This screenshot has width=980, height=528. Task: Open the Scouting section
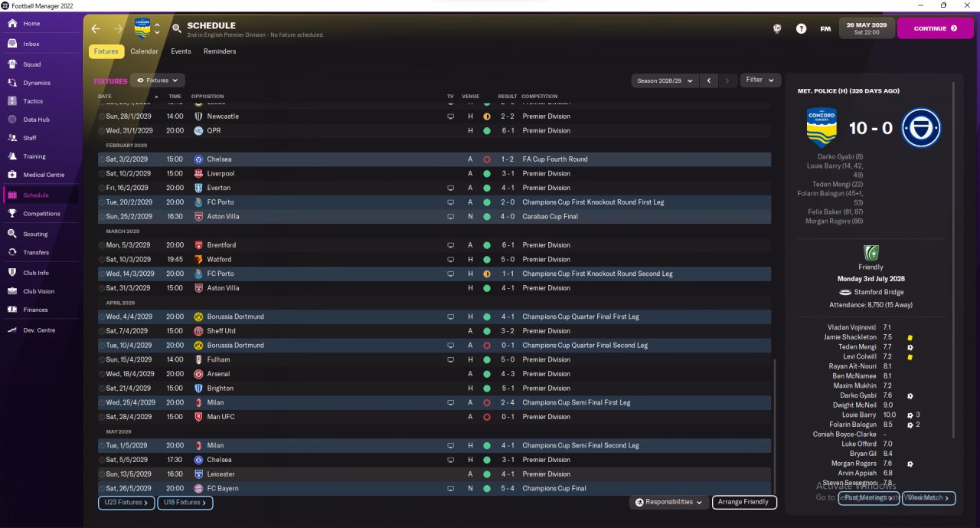point(41,234)
